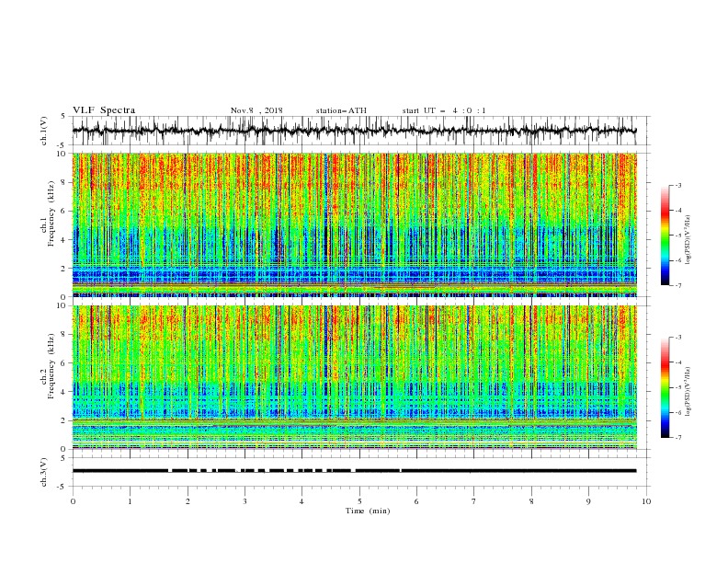
Task: Click ch.1 color bar 'log(PSD)(V²/Hz)' label
Action: (688, 240)
